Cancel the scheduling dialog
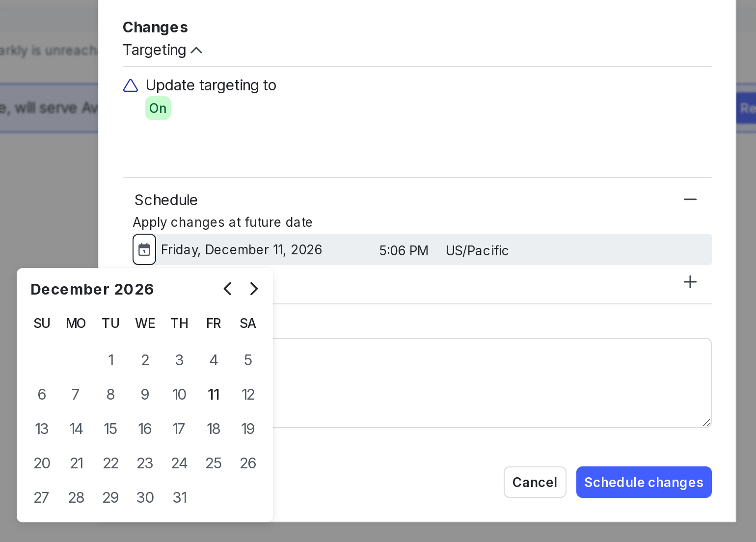This screenshot has width=756, height=542. [535, 482]
